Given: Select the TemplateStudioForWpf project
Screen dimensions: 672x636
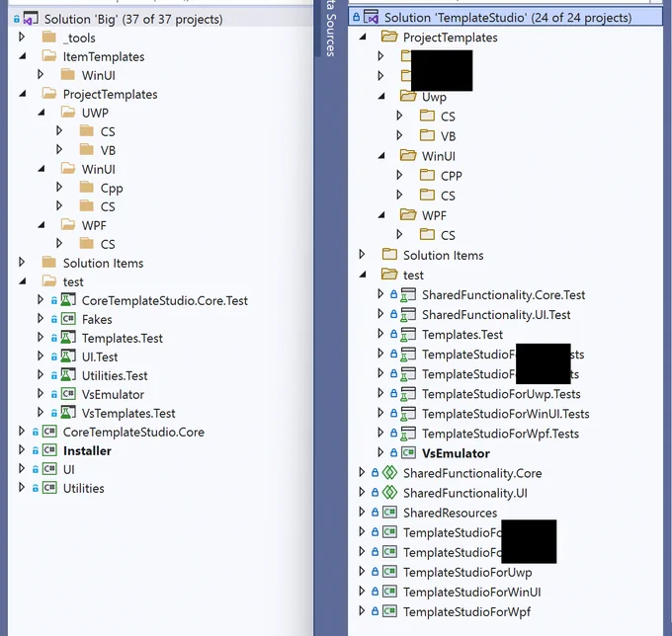Looking at the screenshot, I should click(466, 611).
